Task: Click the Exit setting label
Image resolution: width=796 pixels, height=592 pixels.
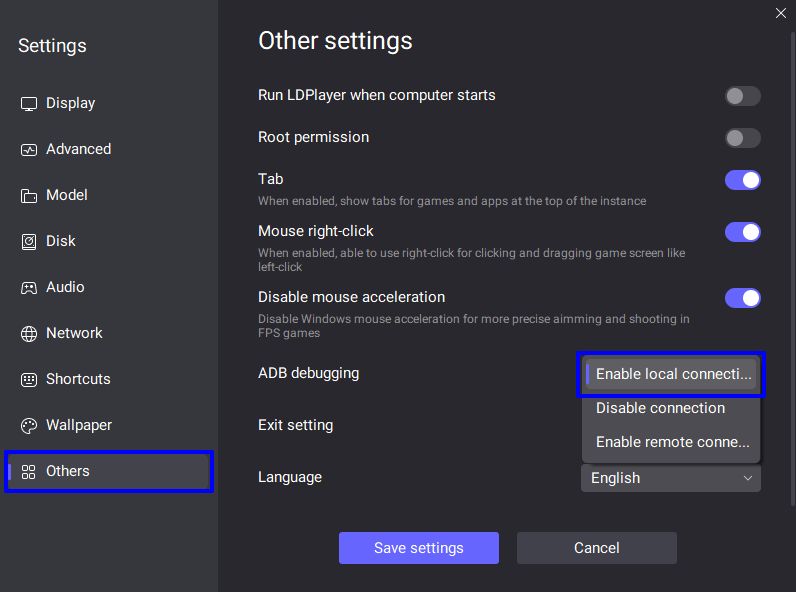Action: (295, 425)
